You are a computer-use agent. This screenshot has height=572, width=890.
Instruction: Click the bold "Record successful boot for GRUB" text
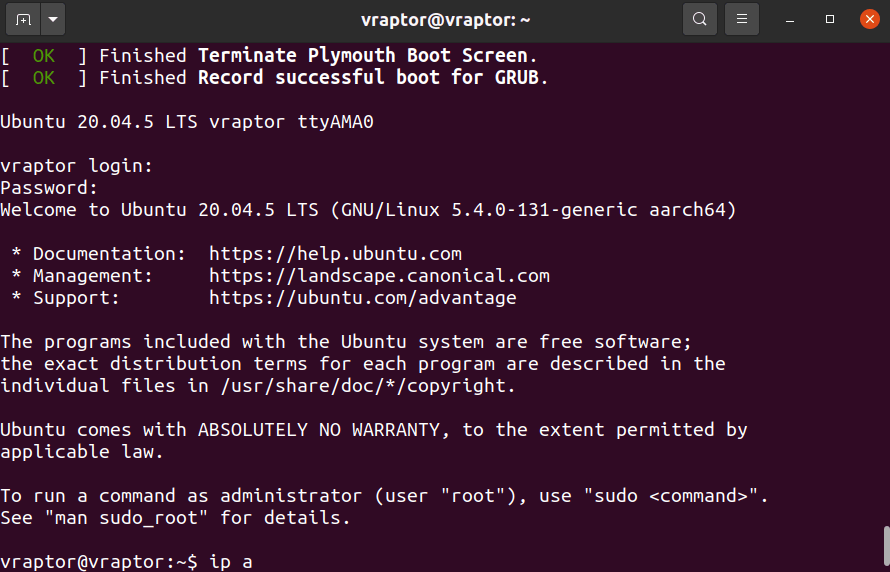368,78
